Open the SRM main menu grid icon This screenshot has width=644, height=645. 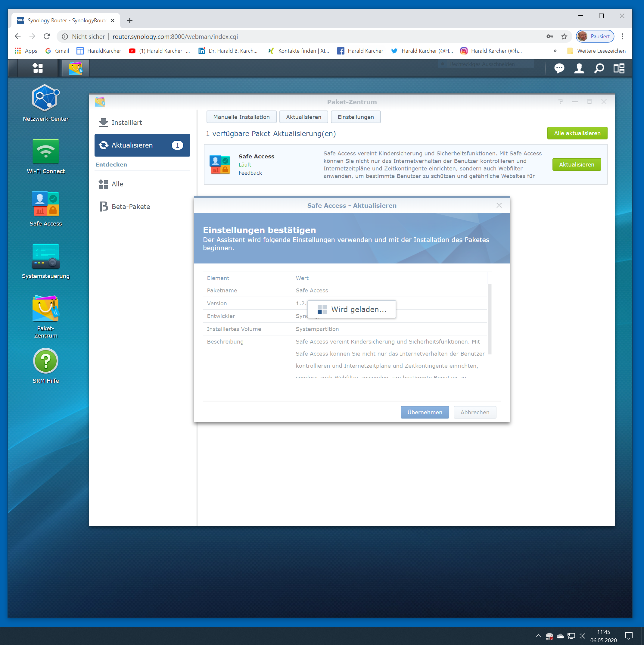coord(38,68)
